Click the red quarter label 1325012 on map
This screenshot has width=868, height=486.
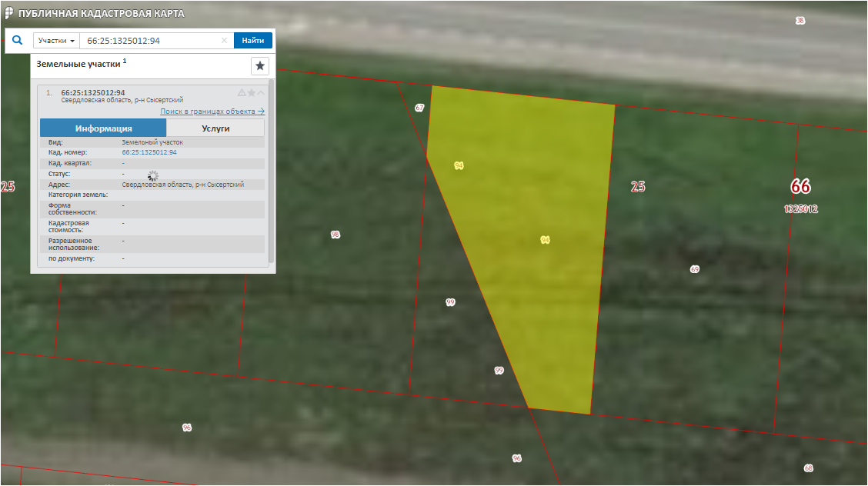point(800,209)
